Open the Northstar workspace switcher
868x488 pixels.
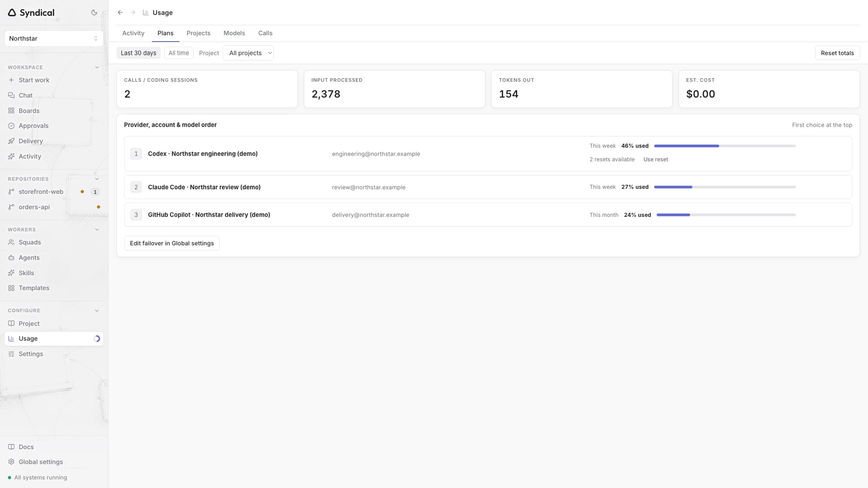(x=54, y=38)
